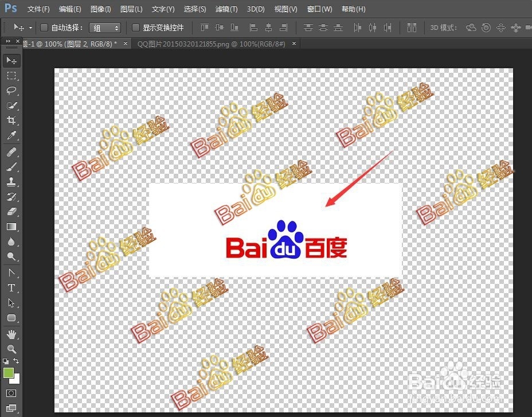Enable the 自动选择 checkbox
The image size is (532, 417).
click(x=44, y=28)
